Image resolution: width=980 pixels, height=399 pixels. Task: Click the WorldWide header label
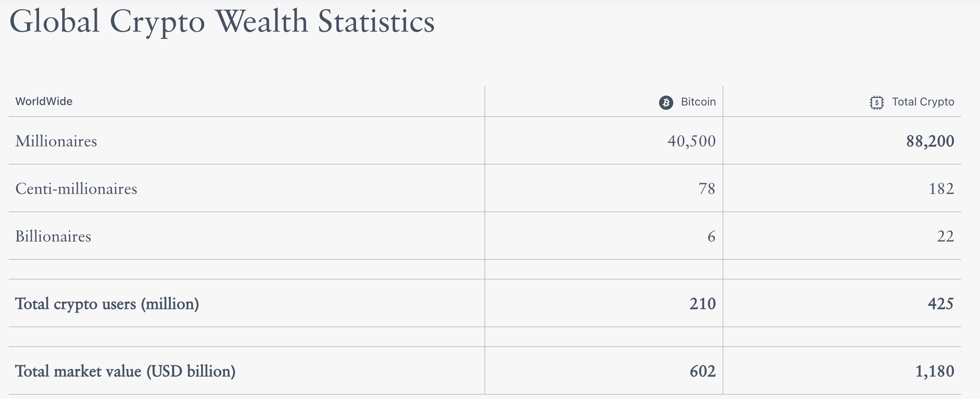coord(44,102)
